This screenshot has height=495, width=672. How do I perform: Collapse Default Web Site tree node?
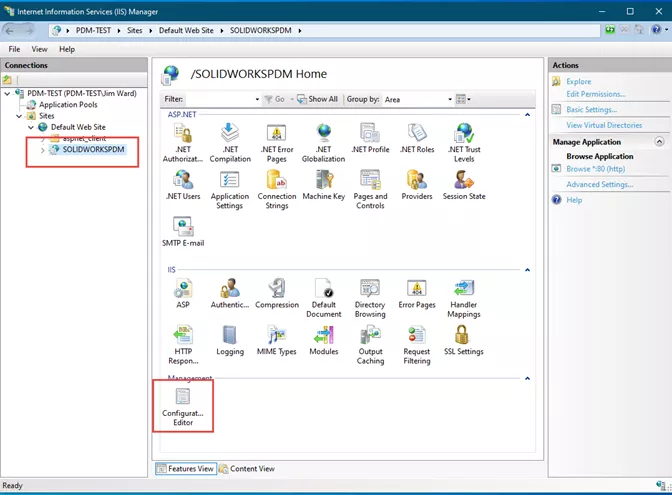(31, 127)
